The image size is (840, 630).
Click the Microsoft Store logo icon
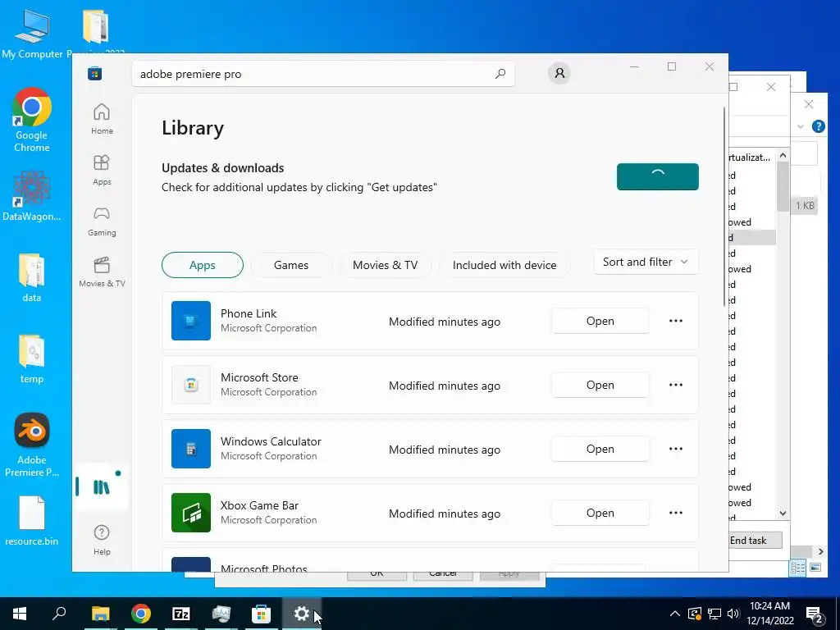click(x=95, y=73)
